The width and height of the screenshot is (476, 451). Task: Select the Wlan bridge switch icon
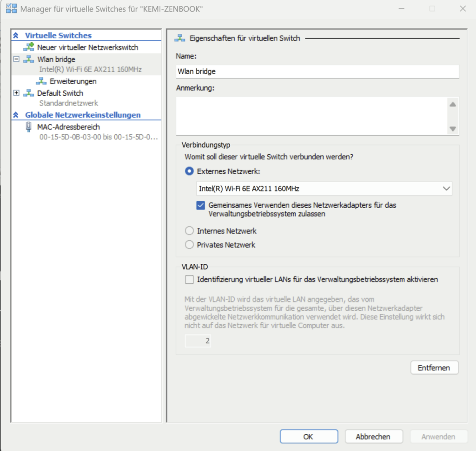tap(29, 59)
